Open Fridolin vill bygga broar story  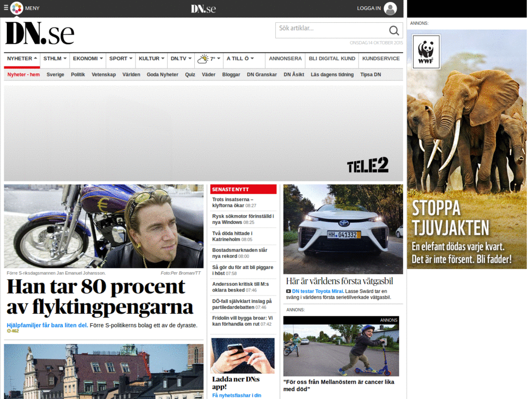click(242, 321)
